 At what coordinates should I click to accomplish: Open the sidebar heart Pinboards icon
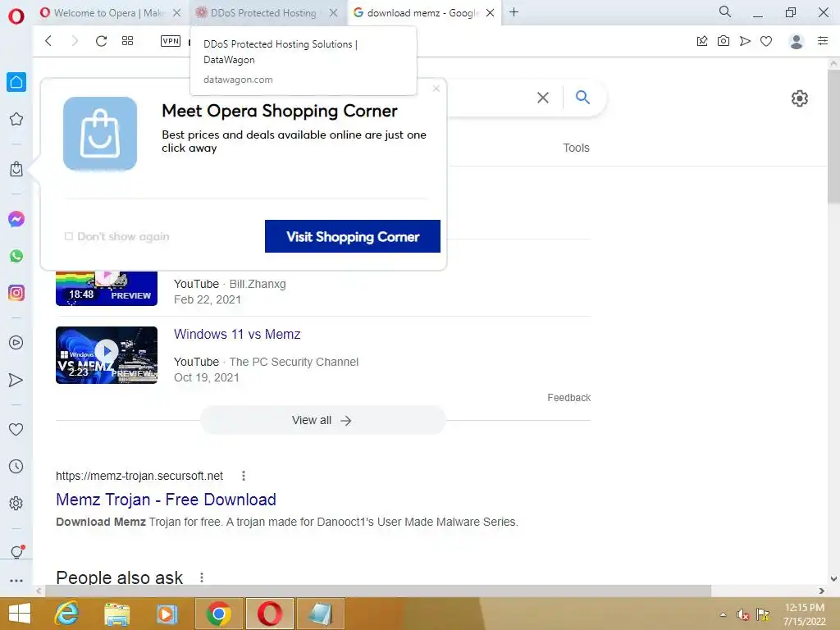point(16,429)
